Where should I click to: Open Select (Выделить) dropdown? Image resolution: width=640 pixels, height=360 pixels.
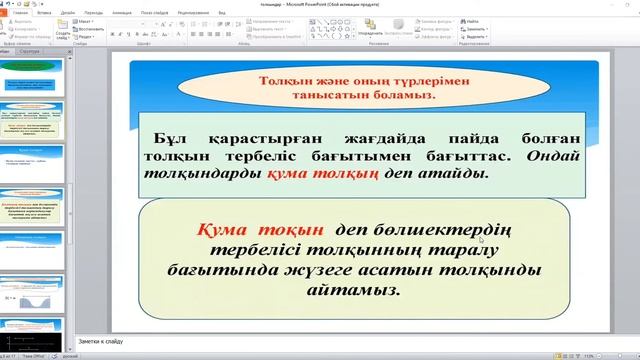[x=474, y=37]
